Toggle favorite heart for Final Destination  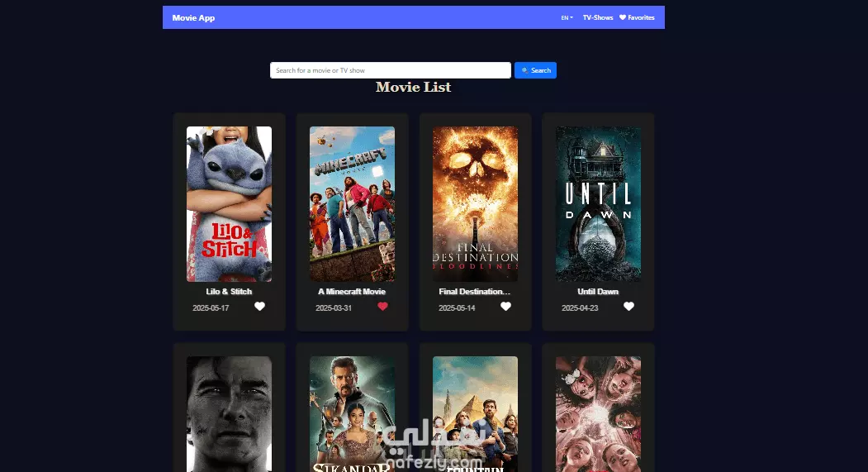point(505,307)
